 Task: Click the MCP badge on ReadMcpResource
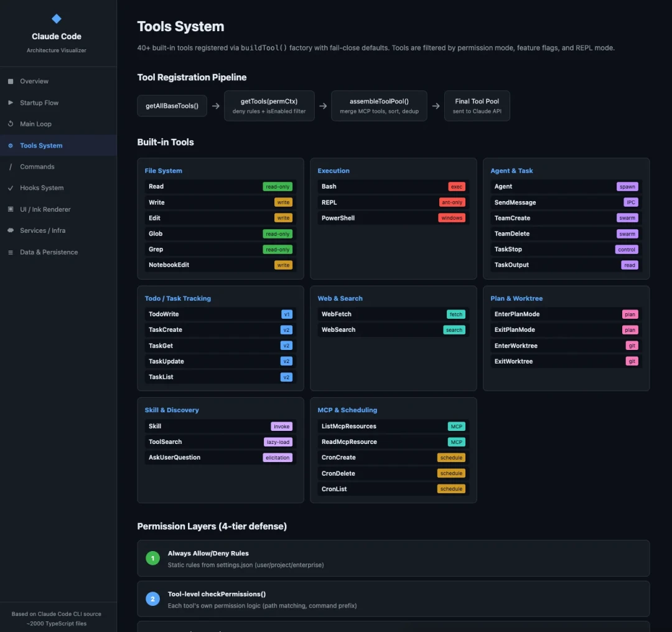click(457, 442)
